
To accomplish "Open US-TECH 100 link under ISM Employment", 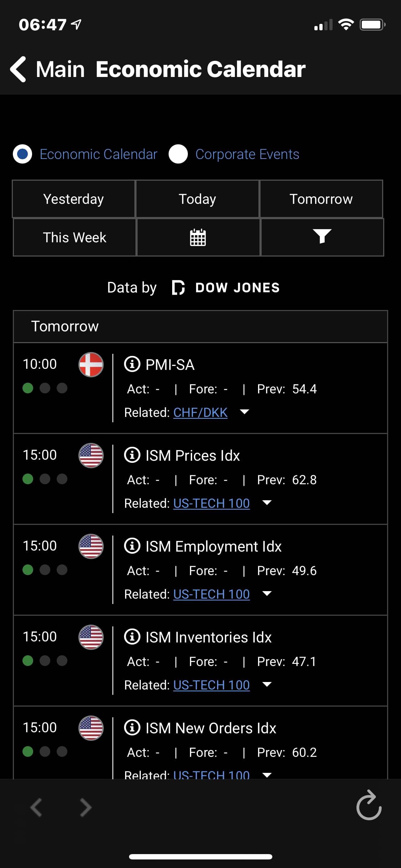I will (211, 594).
